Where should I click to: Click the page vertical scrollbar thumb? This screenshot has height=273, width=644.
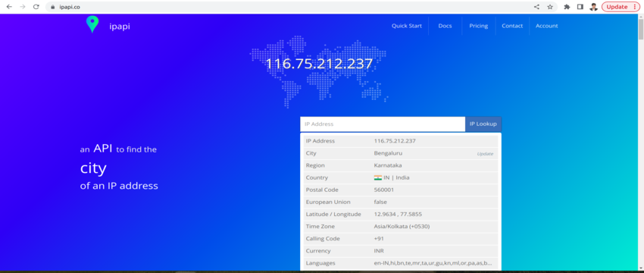[x=641, y=29]
